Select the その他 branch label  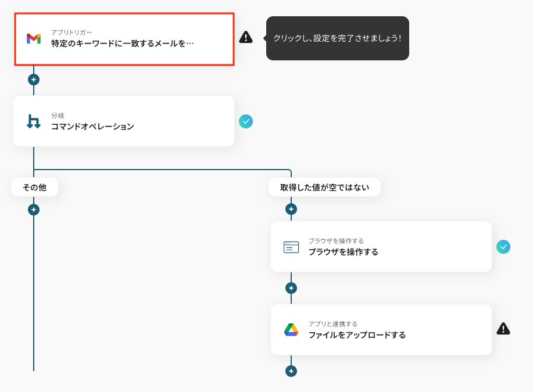pos(34,188)
